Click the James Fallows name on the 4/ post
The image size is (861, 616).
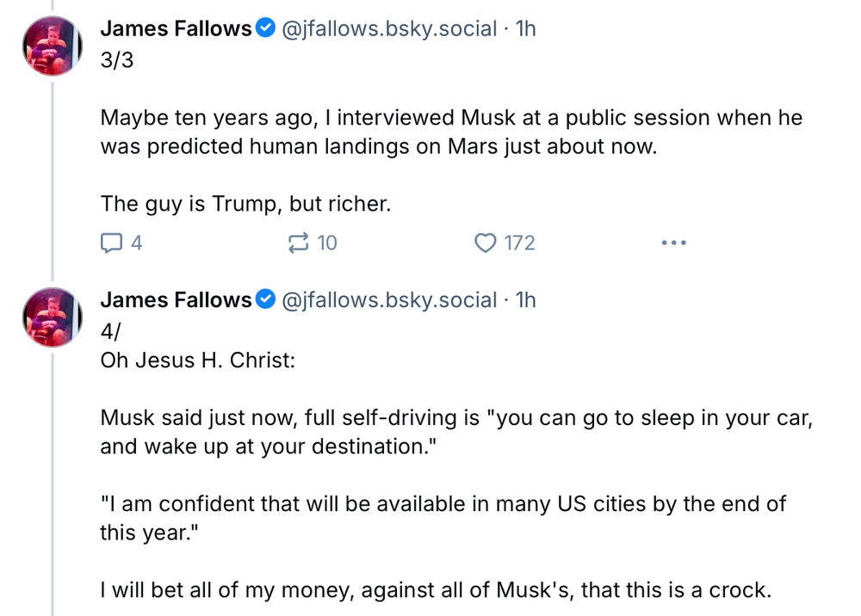[176, 299]
